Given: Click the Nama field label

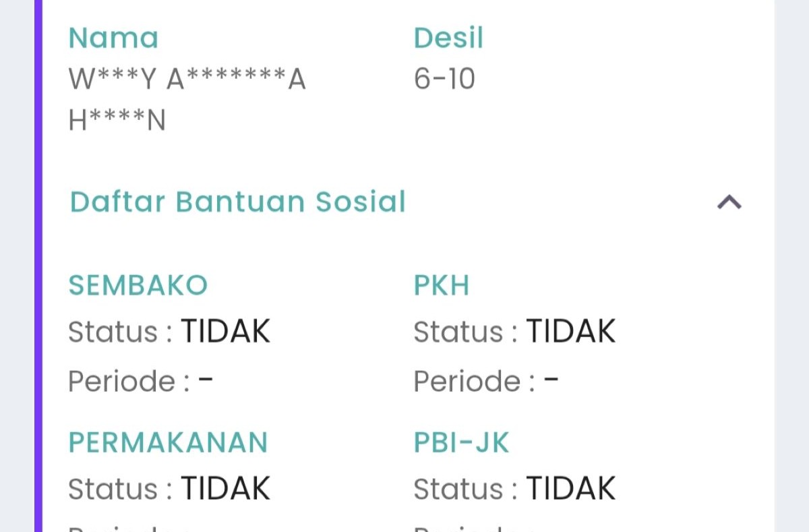Looking at the screenshot, I should coord(113,37).
